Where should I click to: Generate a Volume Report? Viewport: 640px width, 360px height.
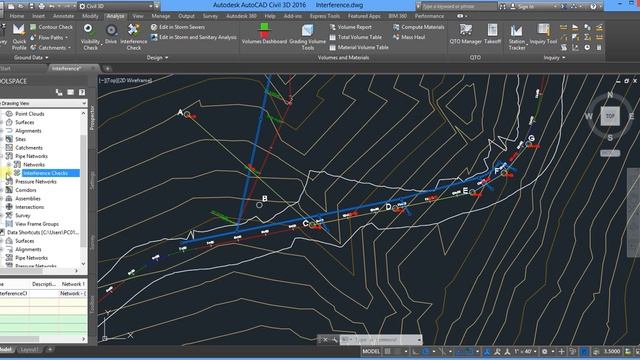click(351, 27)
